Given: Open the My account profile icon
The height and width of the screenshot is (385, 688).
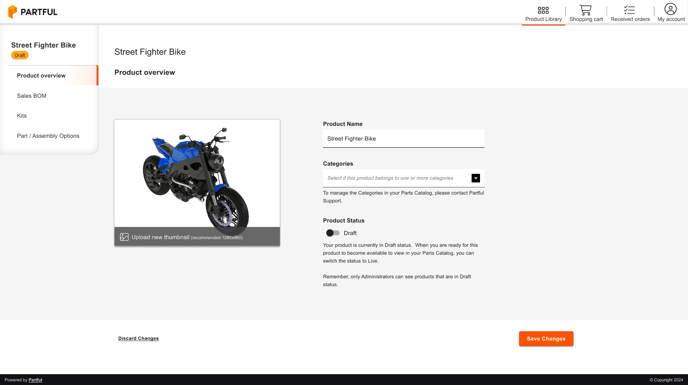Looking at the screenshot, I should click(x=670, y=9).
